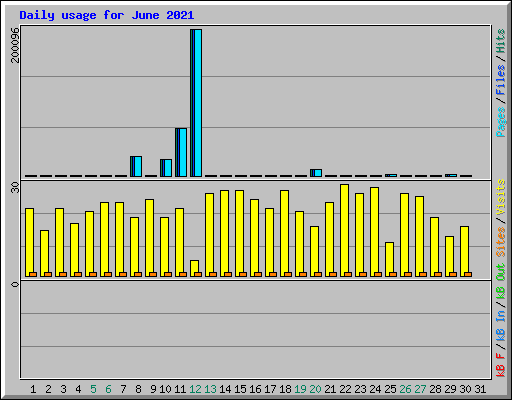The image size is (512, 400).
Task: Click day label 7 on the x-axis
Action: tap(123, 389)
